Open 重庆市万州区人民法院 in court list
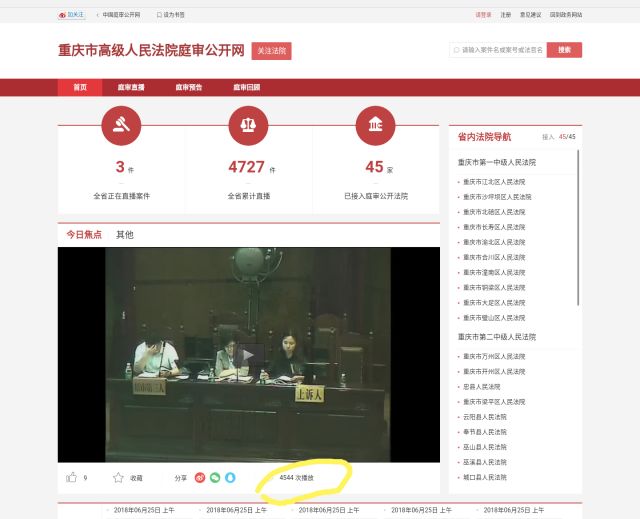 (494, 357)
